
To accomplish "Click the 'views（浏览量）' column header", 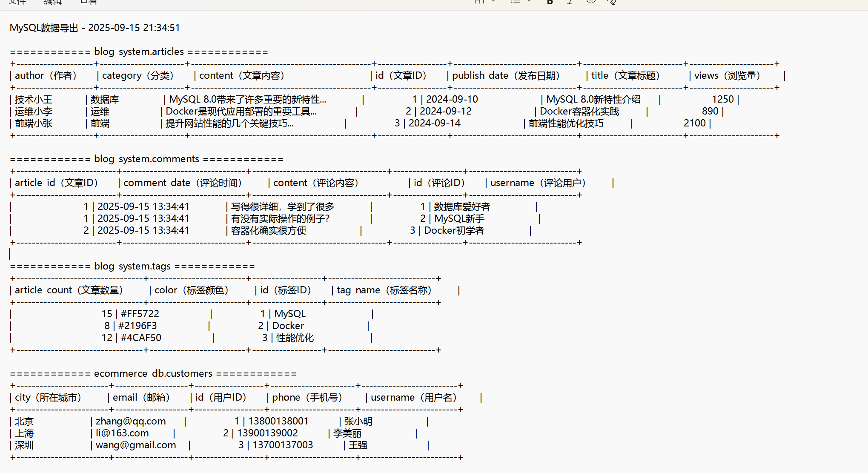I will (727, 75).
